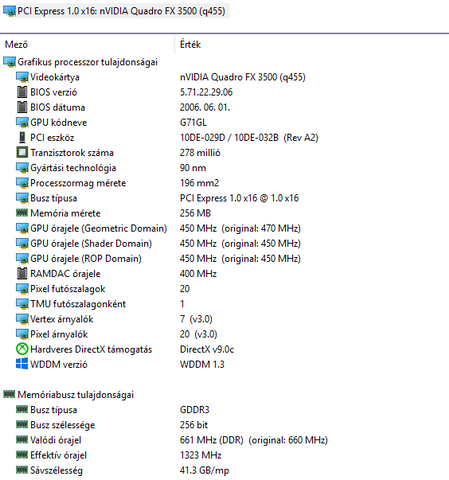This screenshot has width=449, height=480.
Task: Click the 196 mm2 die size value
Action: tap(199, 183)
